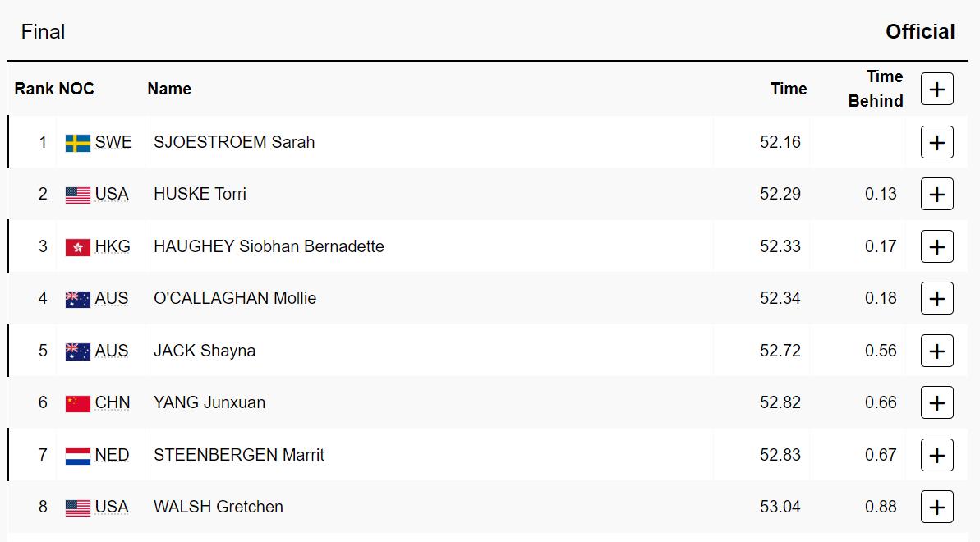Expand O'CALLAGHAN Mollie row details
Image resolution: width=980 pixels, height=542 pixels.
pos(936,299)
